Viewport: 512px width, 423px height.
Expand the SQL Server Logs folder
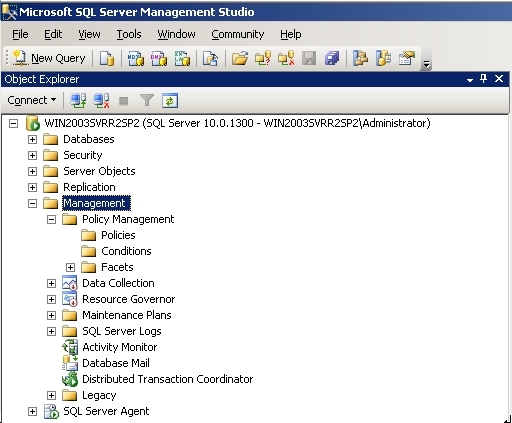[x=51, y=331]
